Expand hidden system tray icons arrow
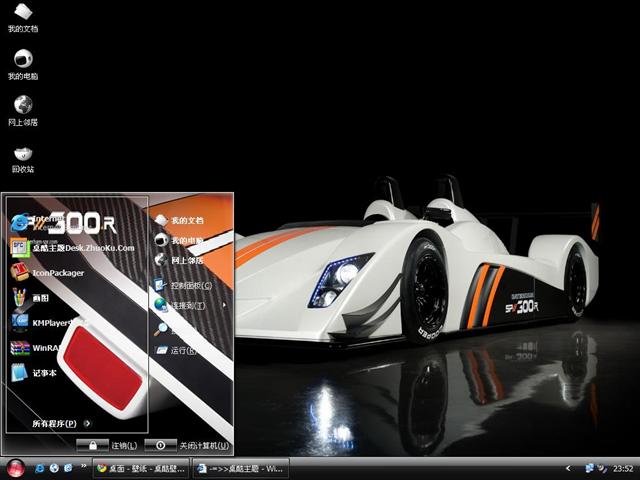 [568, 469]
